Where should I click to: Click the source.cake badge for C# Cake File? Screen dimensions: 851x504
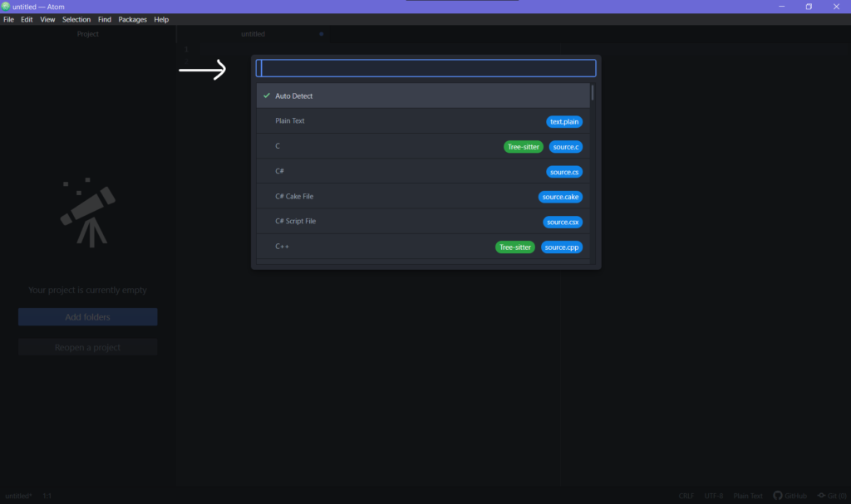coord(560,197)
